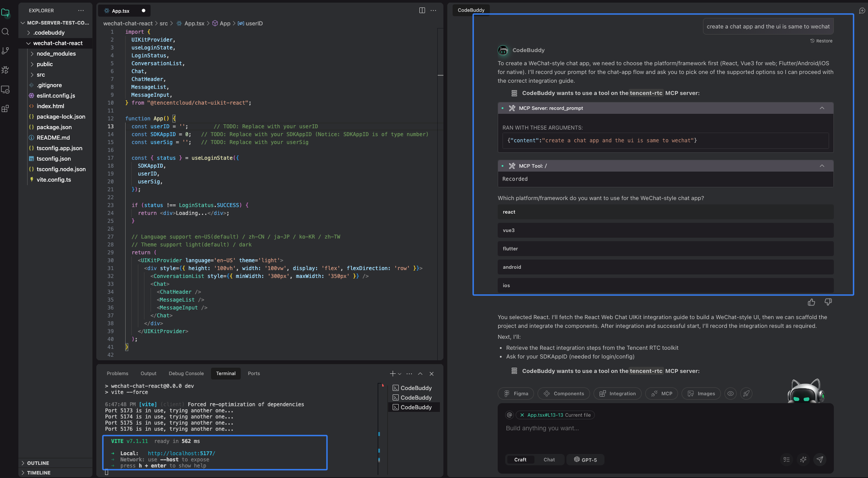This screenshot has width=868, height=478.
Task: Open Source Control in activity bar
Action: [6, 51]
